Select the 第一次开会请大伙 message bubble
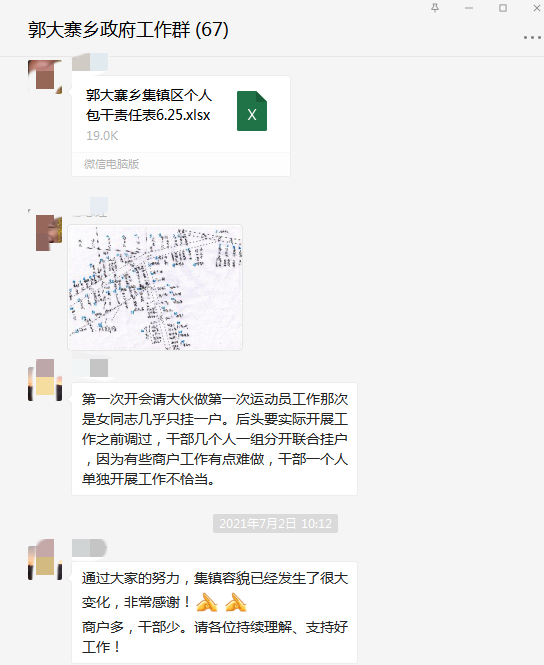The image size is (544, 665). (x=215, y=439)
